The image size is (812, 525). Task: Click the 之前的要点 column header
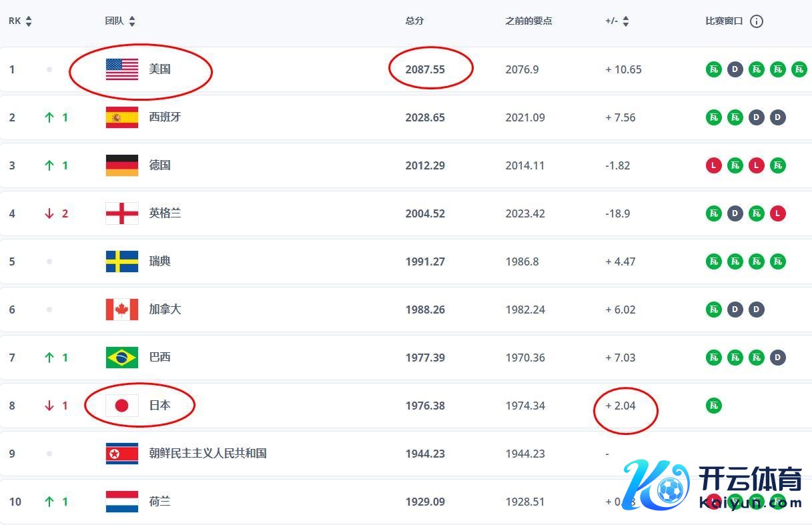point(528,21)
